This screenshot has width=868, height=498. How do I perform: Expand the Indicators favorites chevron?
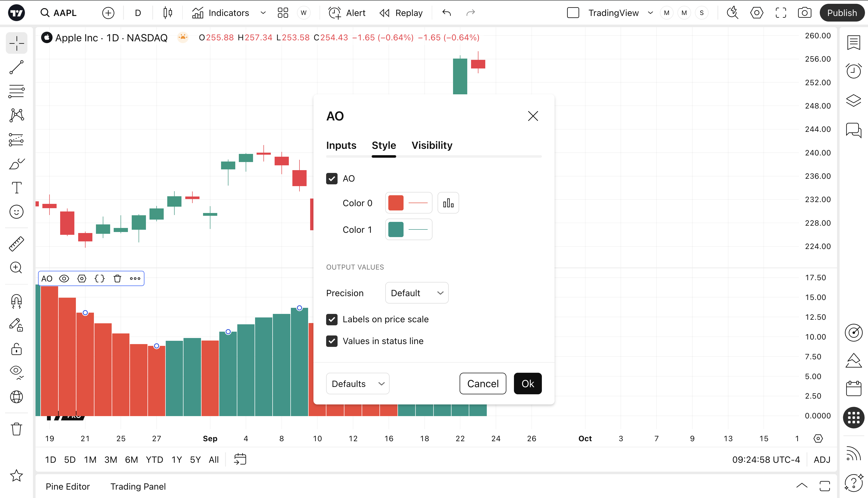point(263,13)
